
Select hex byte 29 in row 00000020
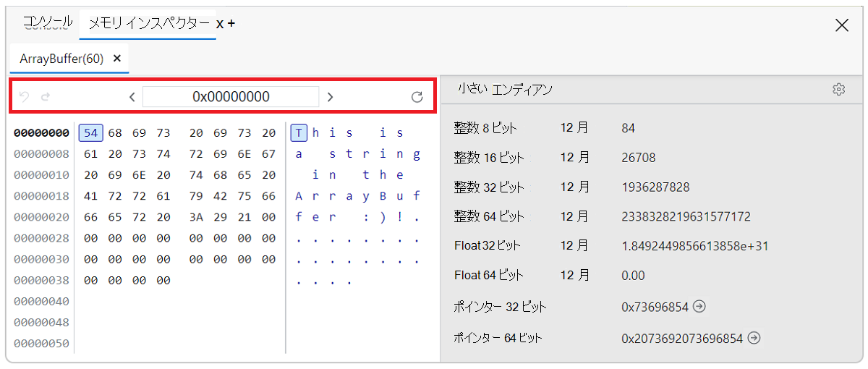(221, 217)
